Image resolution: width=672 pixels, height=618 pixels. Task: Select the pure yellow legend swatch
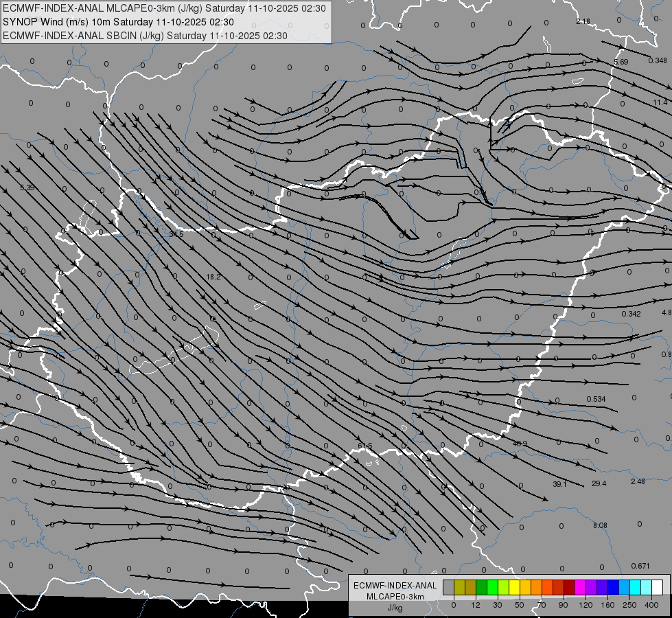click(x=515, y=588)
